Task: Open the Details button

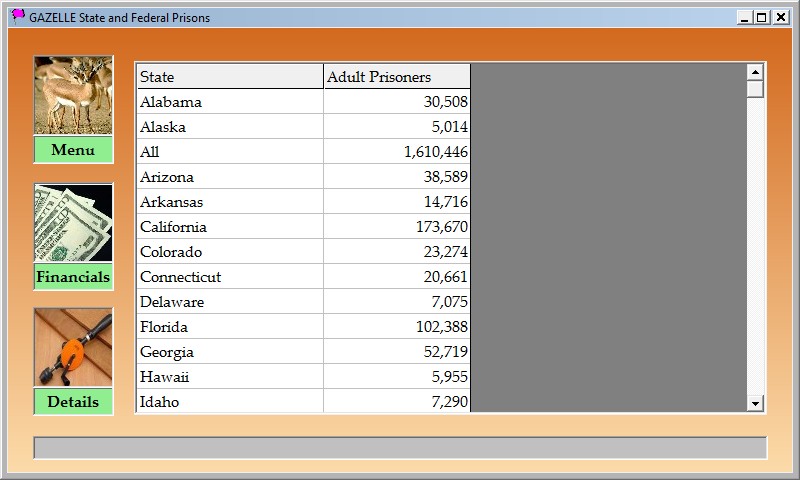Action: point(73,402)
